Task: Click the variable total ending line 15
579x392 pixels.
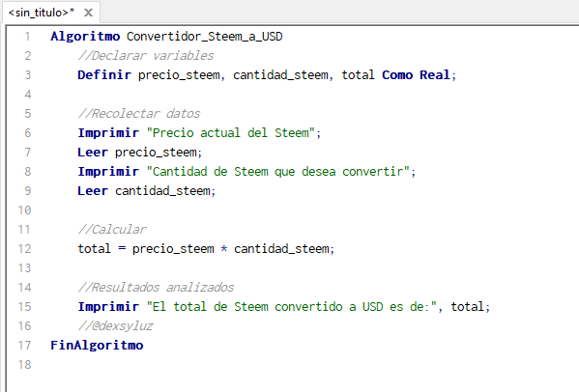Action: tap(467, 307)
